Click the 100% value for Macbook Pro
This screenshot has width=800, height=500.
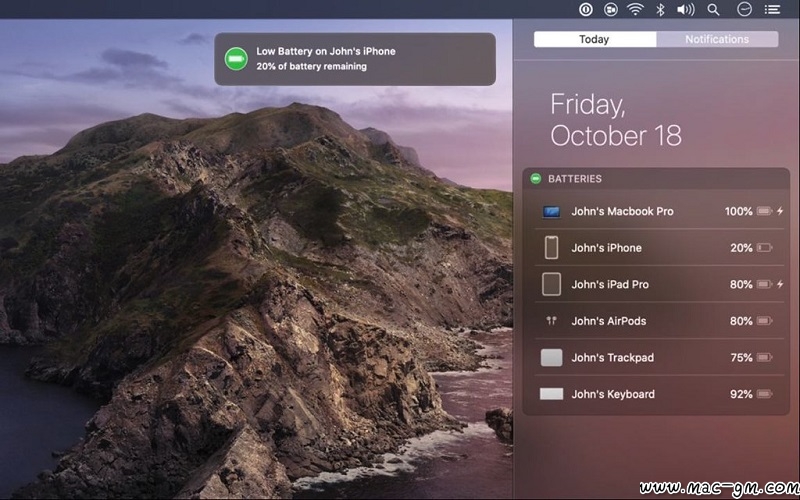(x=739, y=211)
